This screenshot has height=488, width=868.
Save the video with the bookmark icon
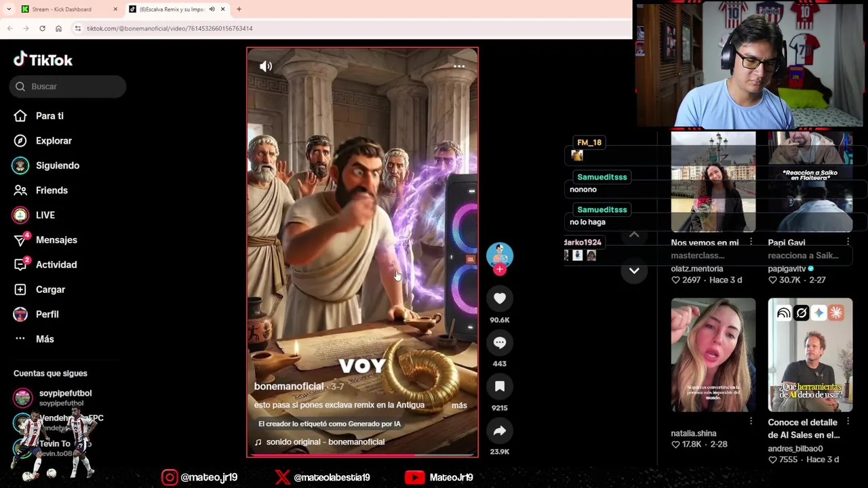pyautogui.click(x=500, y=386)
